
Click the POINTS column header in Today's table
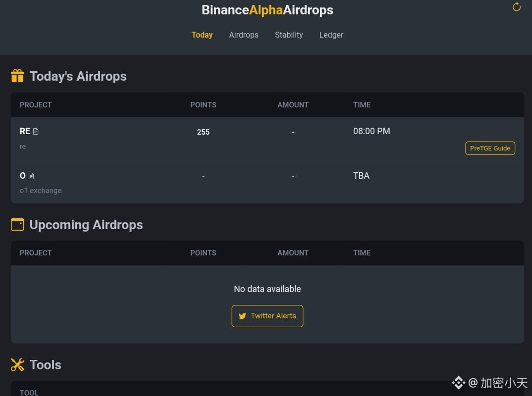tap(203, 105)
